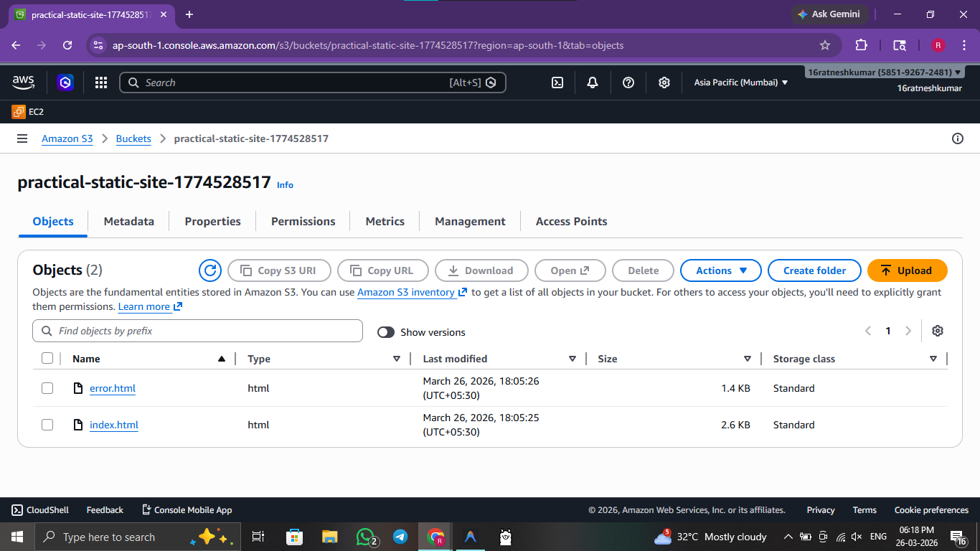Open the error.html object link
The height and width of the screenshot is (551, 980).
(113, 388)
